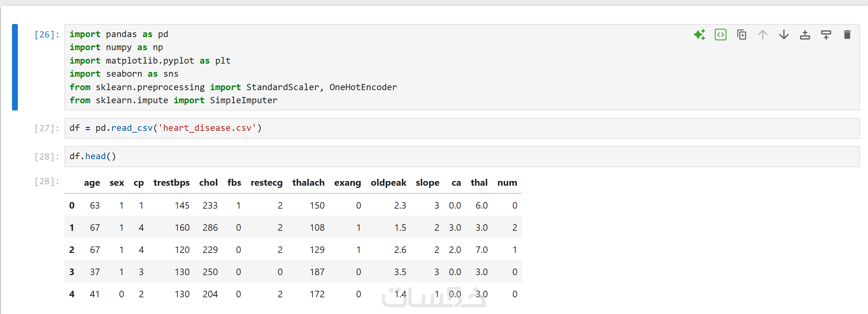
Task: Collapse the imports cell using blue bar
Action: 15,67
